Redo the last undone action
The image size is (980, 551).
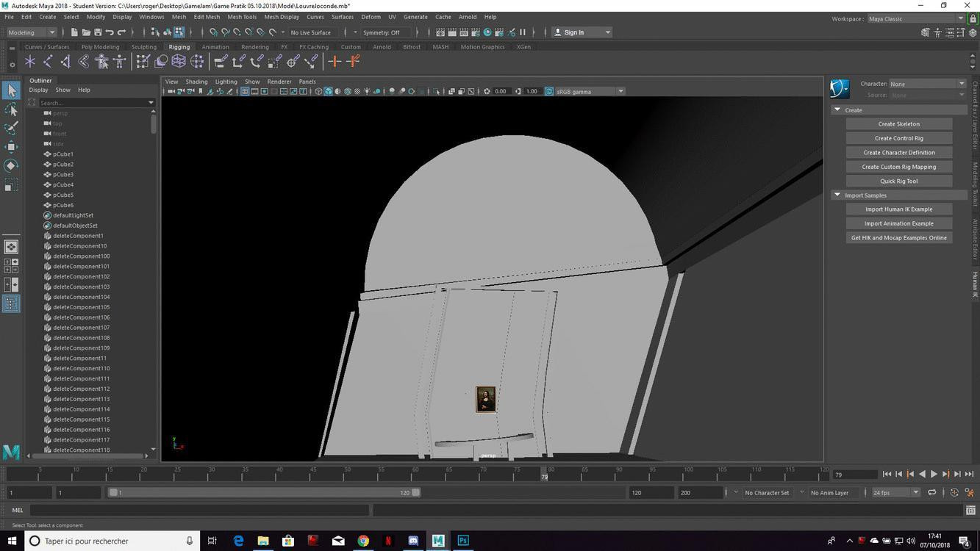tap(121, 32)
